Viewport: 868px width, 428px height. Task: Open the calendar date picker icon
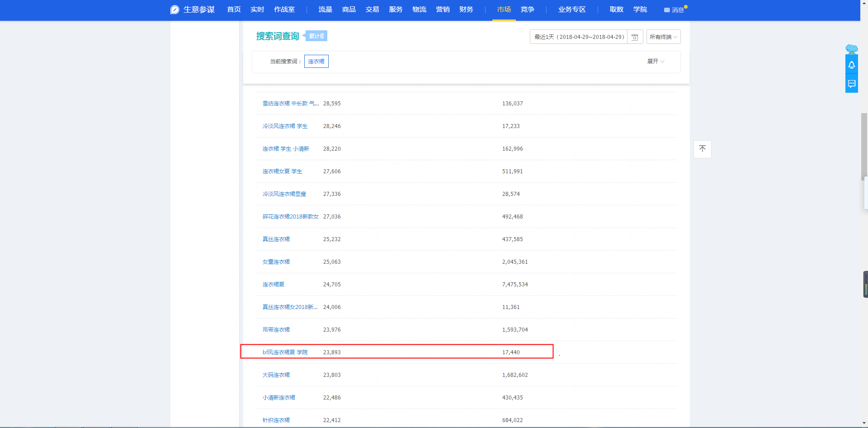(635, 37)
